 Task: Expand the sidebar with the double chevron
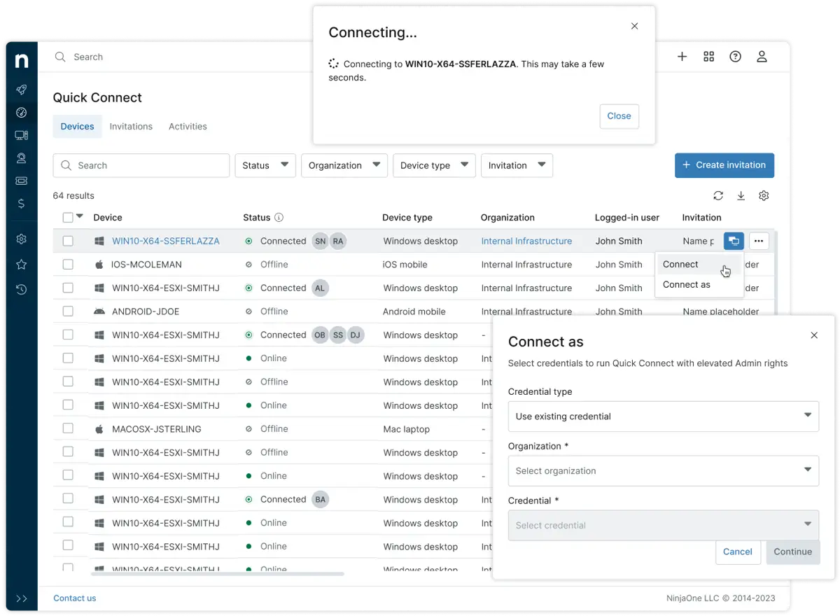tap(22, 598)
